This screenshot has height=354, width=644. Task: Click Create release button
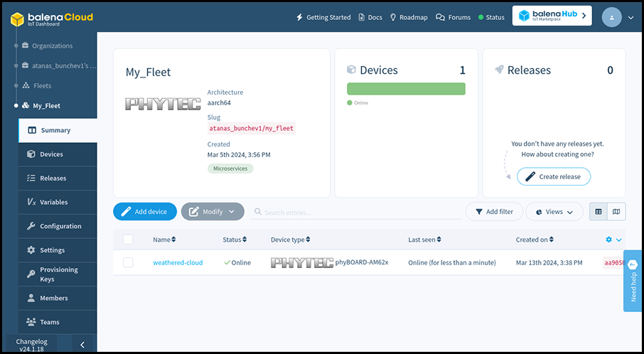click(x=554, y=176)
